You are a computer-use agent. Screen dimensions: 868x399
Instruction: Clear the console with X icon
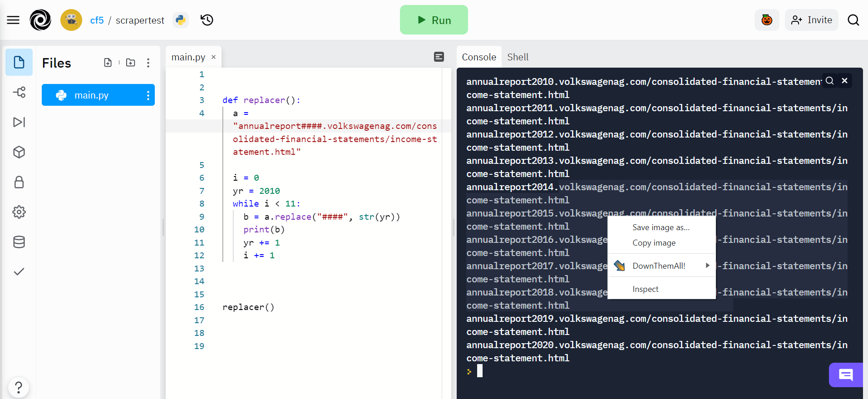[844, 81]
